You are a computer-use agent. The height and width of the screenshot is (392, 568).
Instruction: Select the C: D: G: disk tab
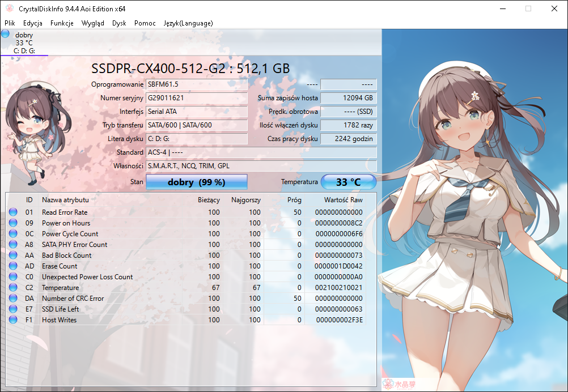(x=24, y=42)
